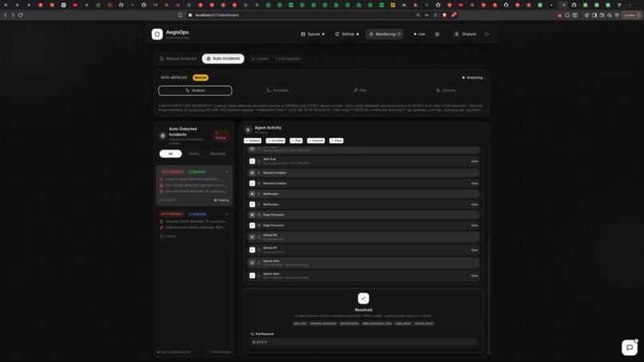Open the chat bubble widget
The image size is (644, 362).
(629, 348)
